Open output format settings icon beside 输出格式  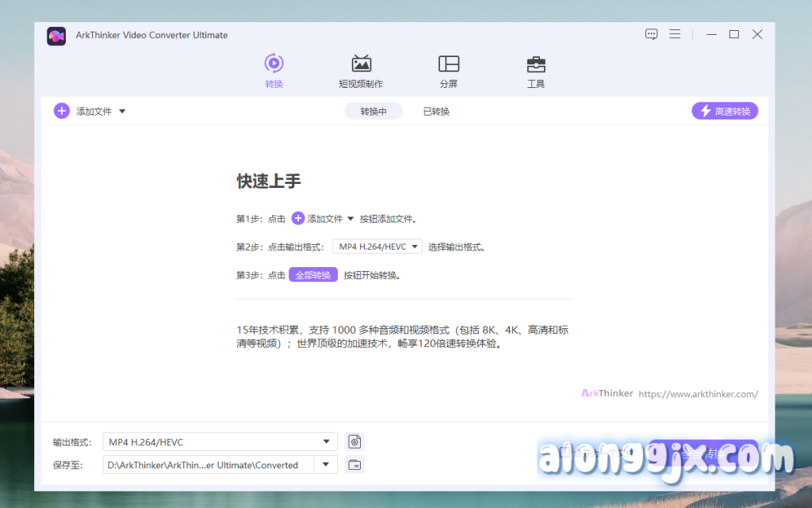tap(355, 441)
